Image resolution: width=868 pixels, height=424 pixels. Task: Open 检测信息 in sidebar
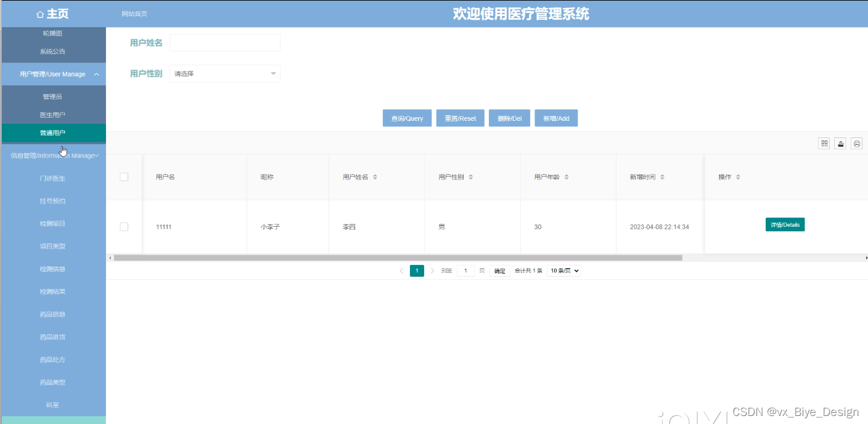click(x=52, y=269)
